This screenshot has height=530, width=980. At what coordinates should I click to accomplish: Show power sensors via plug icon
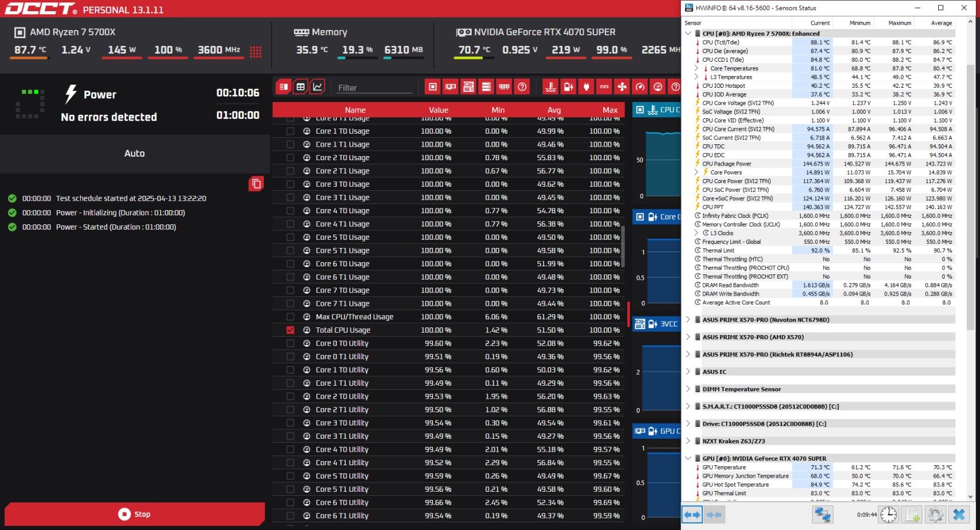tap(586, 87)
